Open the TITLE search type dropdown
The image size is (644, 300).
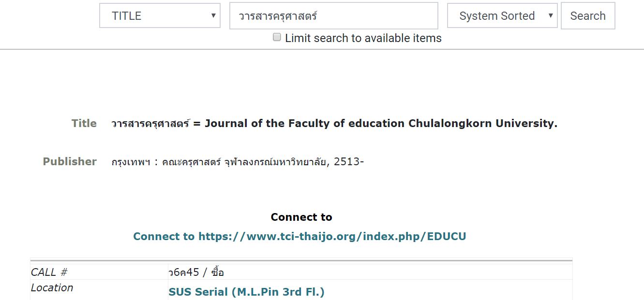click(x=160, y=16)
